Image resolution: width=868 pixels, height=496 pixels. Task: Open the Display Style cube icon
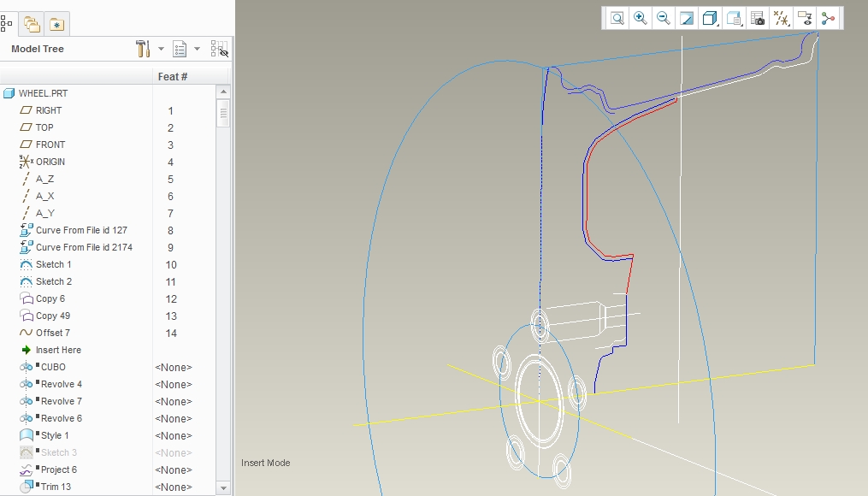[x=711, y=18]
